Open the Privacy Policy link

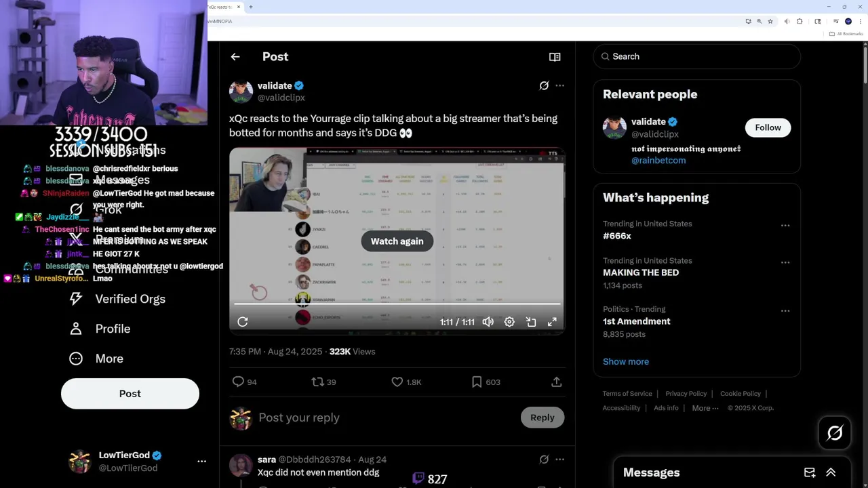pyautogui.click(x=686, y=394)
